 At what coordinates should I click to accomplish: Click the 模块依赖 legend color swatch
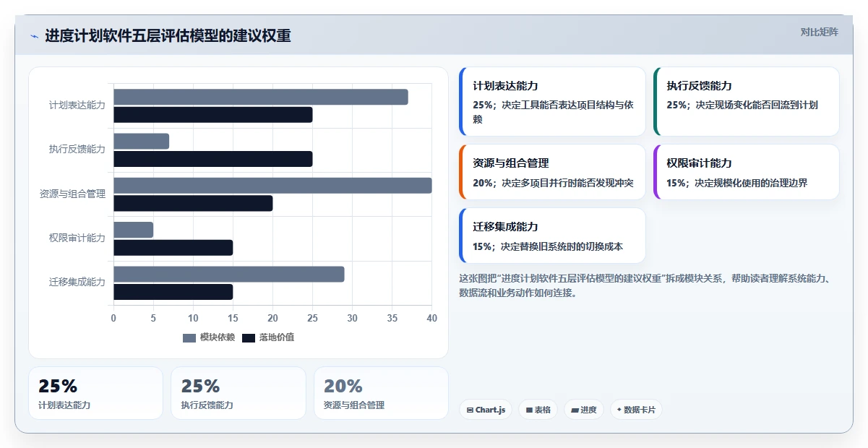tap(189, 337)
